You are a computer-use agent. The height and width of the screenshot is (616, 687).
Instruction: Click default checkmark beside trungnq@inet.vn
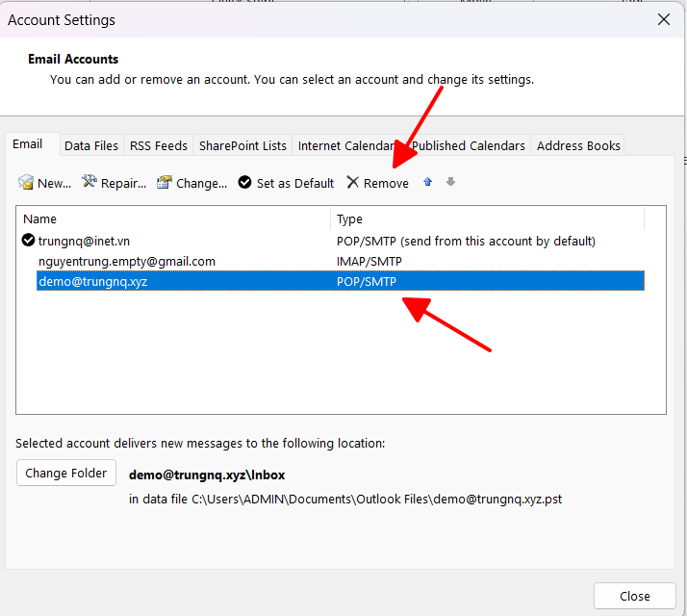[28, 241]
